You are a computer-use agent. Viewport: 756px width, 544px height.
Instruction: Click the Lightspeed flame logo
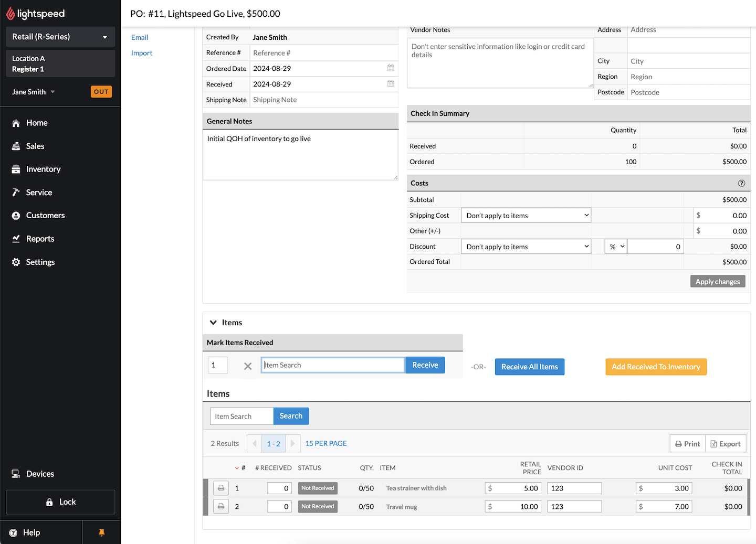click(10, 14)
